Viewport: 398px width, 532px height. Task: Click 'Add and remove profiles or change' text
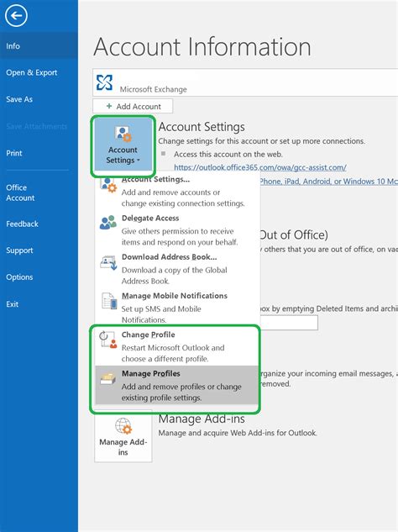181,387
